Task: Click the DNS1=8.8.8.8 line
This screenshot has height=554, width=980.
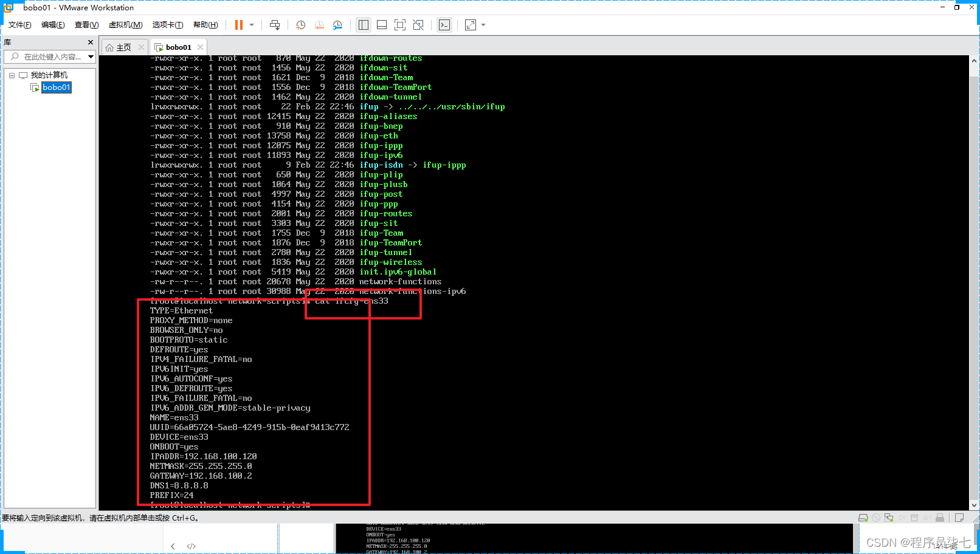Action: [x=179, y=486]
